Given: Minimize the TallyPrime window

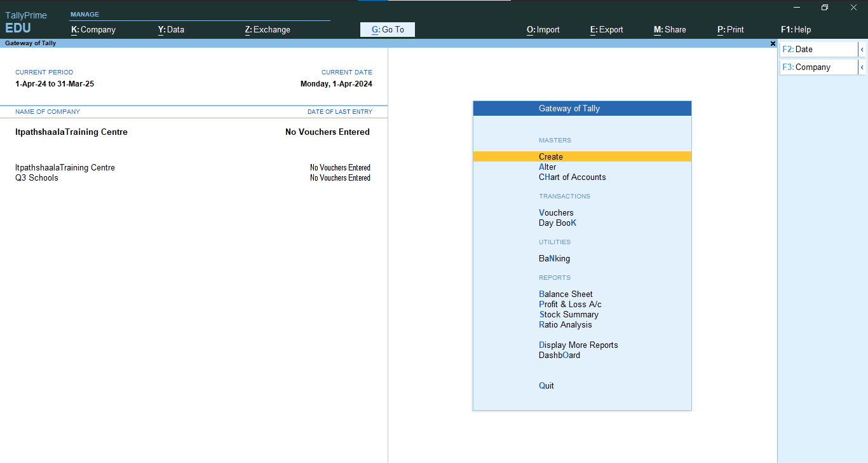Looking at the screenshot, I should (796, 8).
